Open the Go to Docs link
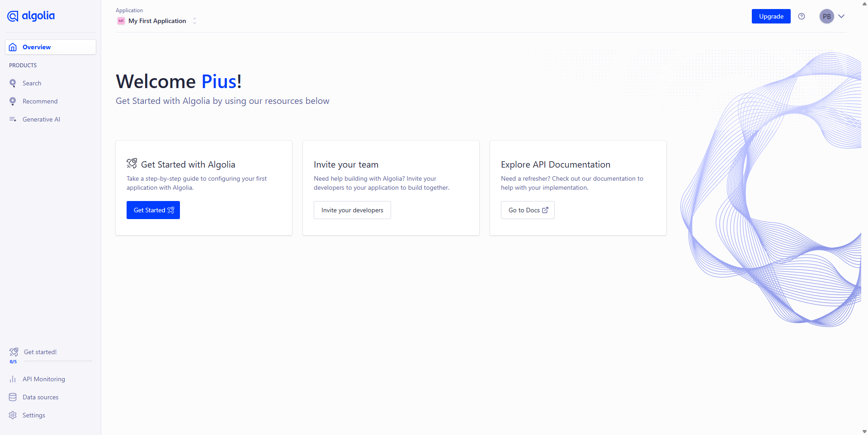Viewport: 868px width, 435px height. (528, 210)
